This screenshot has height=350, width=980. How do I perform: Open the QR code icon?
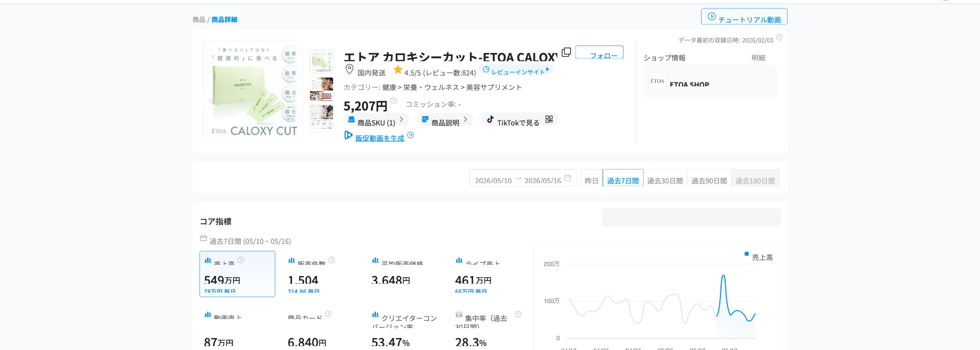coord(549,119)
